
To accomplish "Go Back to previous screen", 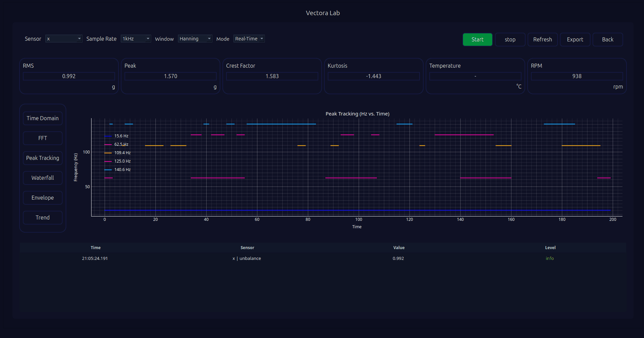I will 608,39.
